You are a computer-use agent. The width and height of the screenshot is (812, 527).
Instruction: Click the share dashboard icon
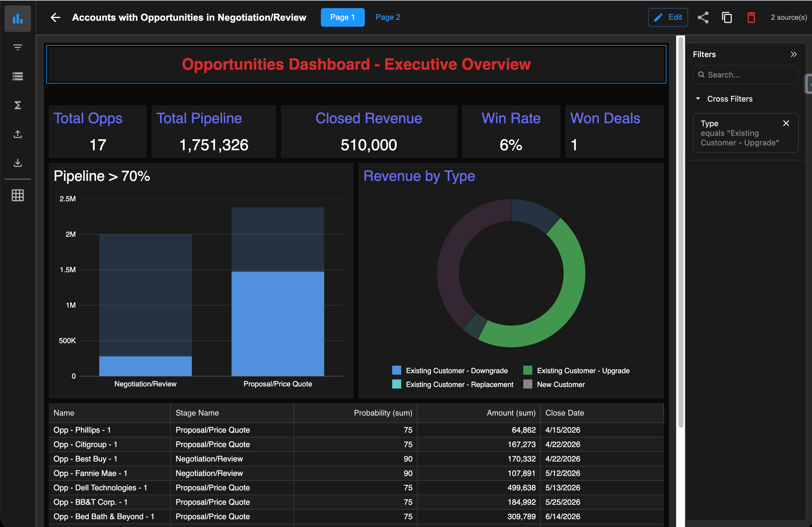(703, 17)
